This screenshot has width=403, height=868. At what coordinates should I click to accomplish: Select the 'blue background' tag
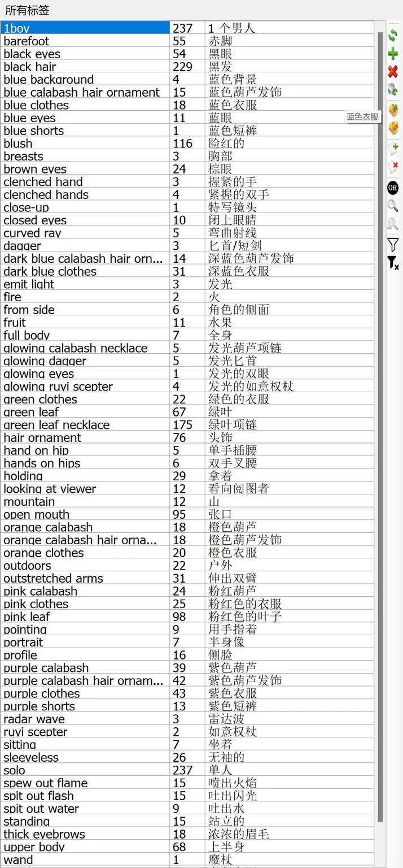tap(49, 79)
